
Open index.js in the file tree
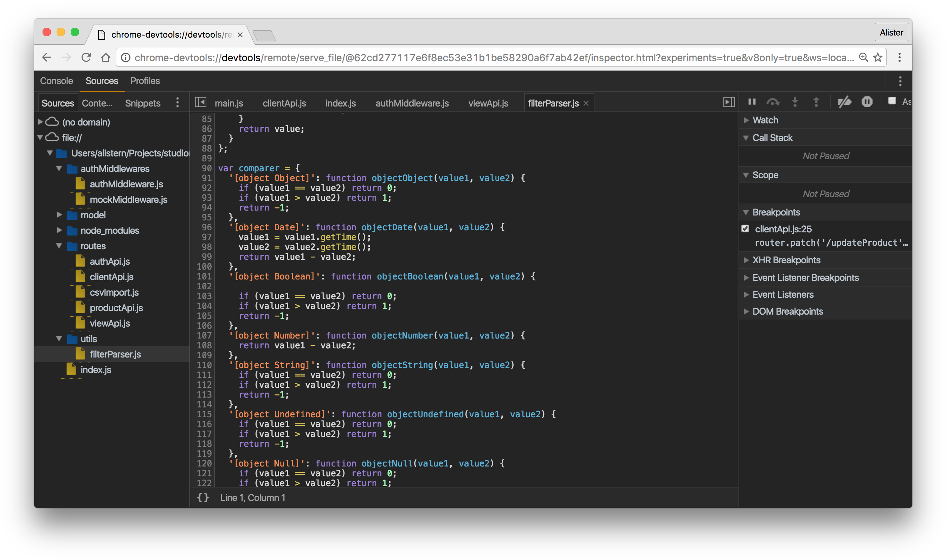pos(96,370)
